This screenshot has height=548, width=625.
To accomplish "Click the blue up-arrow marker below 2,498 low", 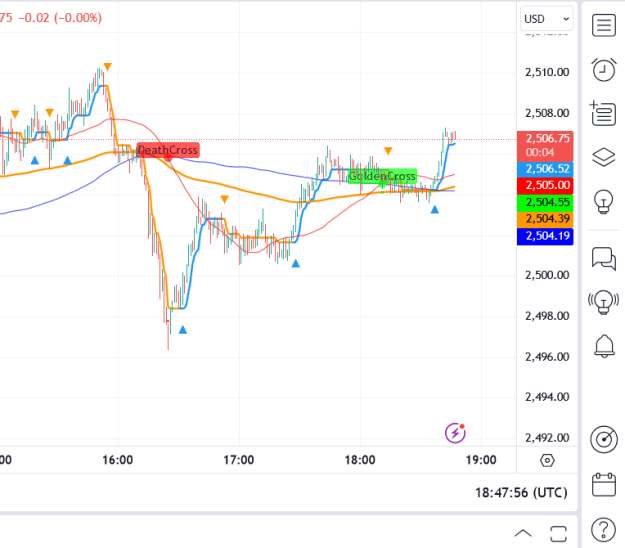I will (x=183, y=330).
